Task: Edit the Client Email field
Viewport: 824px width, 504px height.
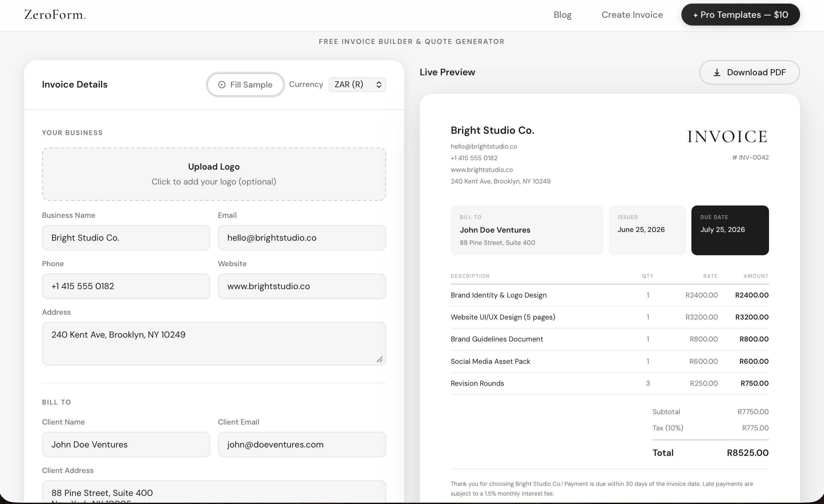Action: pyautogui.click(x=302, y=445)
